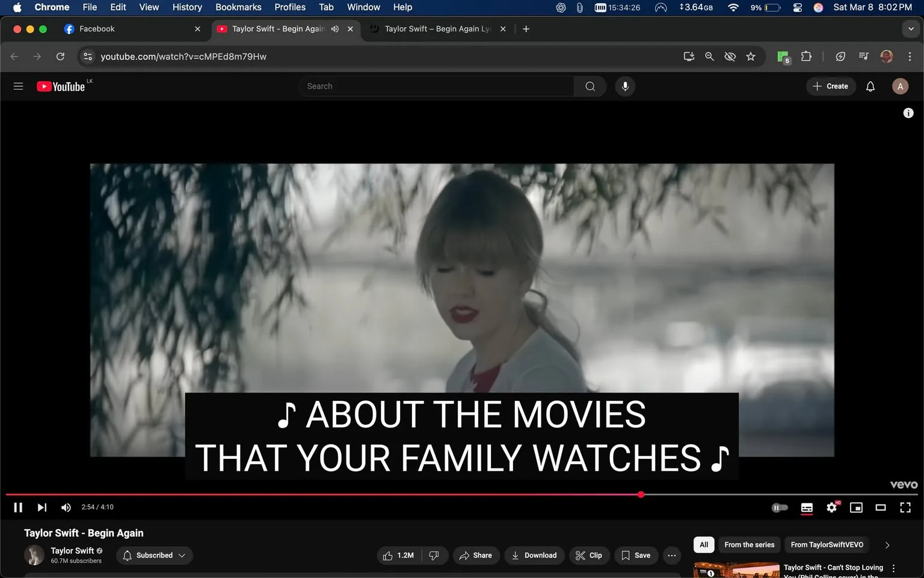Open the YouTube guide hamburger menu
This screenshot has width=924, height=578.
[x=18, y=85]
